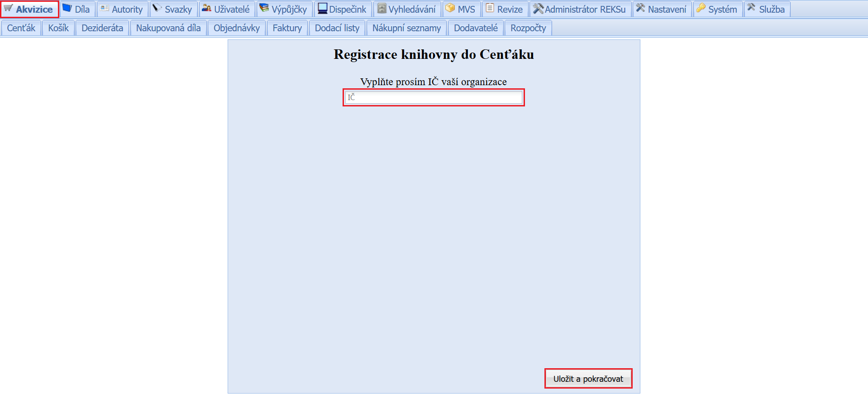
Task: Open the Košík sub-tab
Action: tap(58, 28)
